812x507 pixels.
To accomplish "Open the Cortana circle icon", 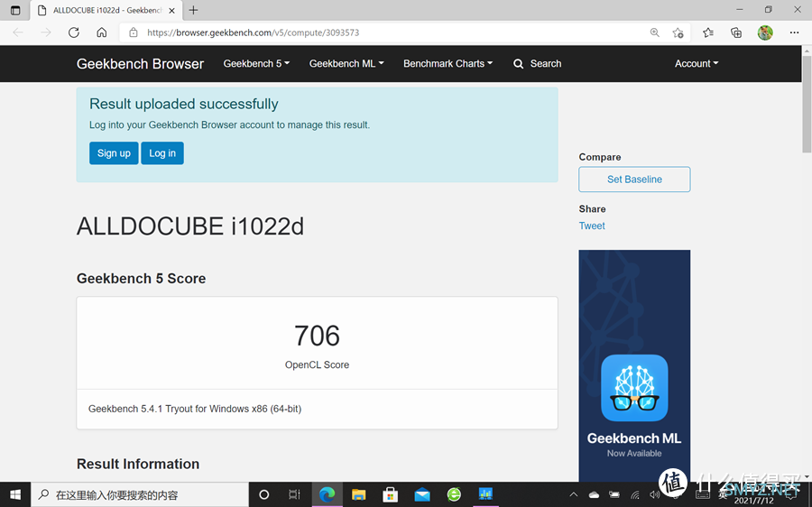I will pos(264,494).
